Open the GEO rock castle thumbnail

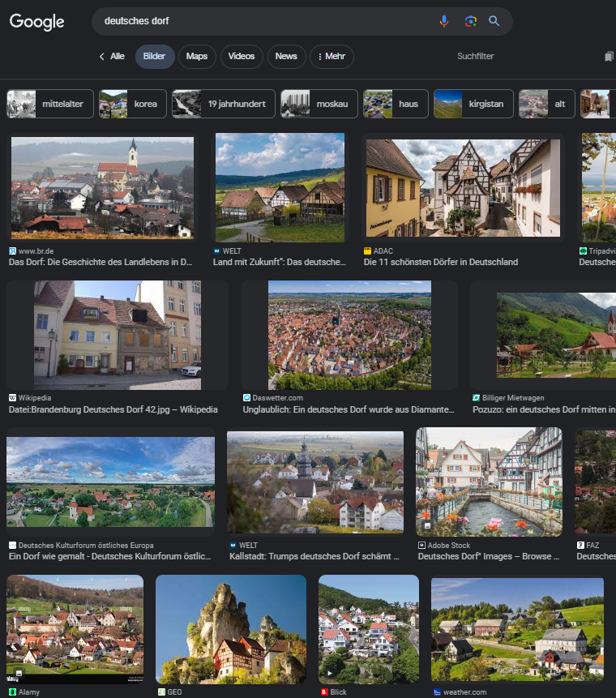coord(230,629)
